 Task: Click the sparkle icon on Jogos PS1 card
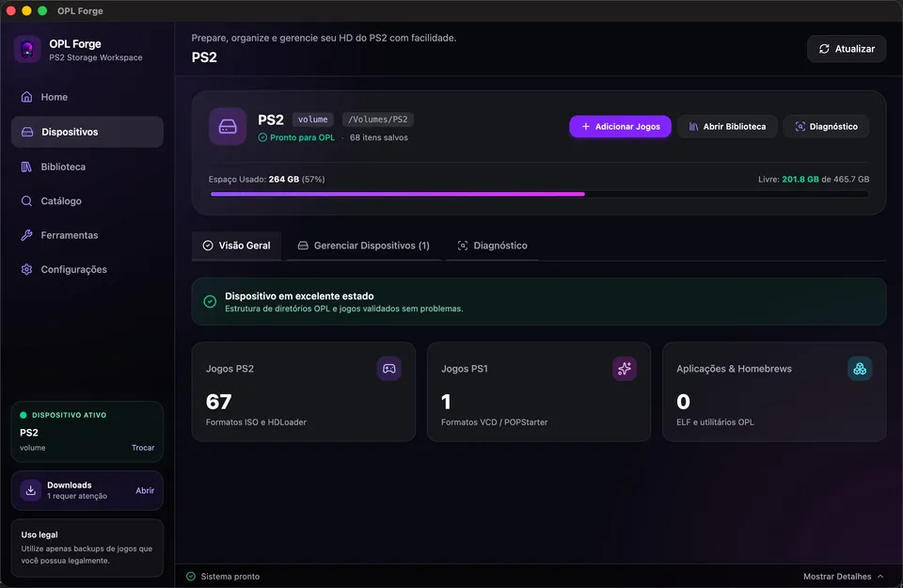coord(625,369)
